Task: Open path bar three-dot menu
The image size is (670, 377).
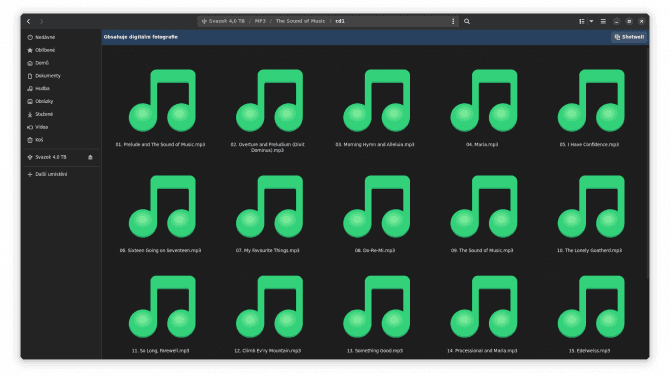Action: tap(453, 21)
